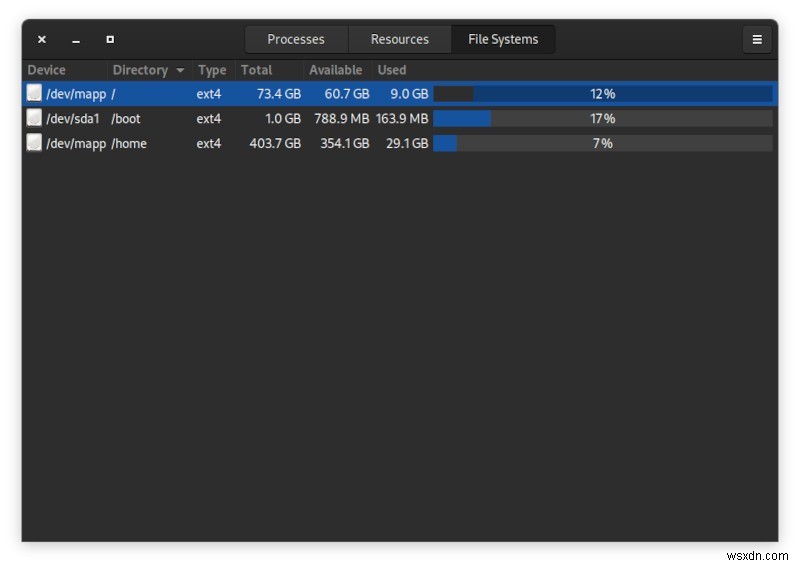800x566 pixels.
Task: Click the 73.4 GB total value
Action: click(279, 94)
